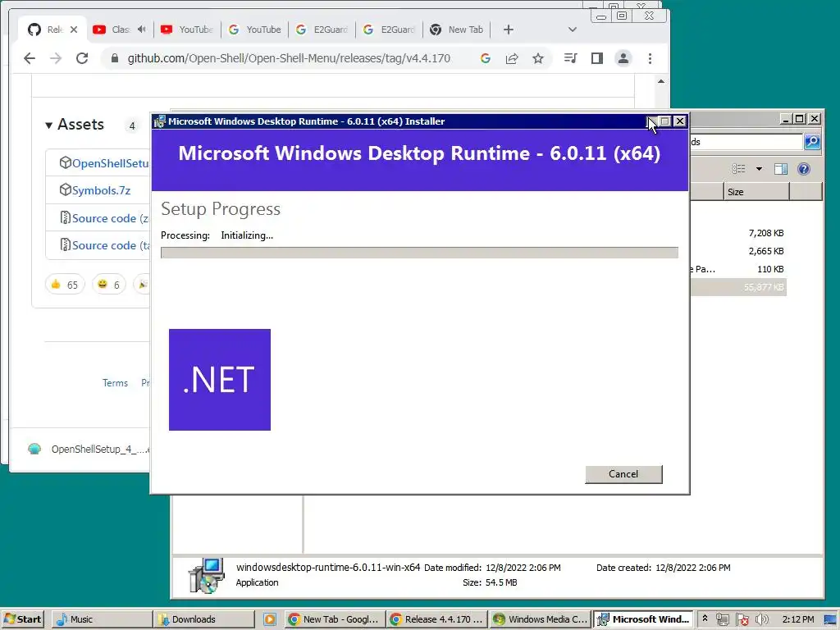The width and height of the screenshot is (840, 630).
Task: Click the media player icon in taskbar
Action: click(x=270, y=619)
